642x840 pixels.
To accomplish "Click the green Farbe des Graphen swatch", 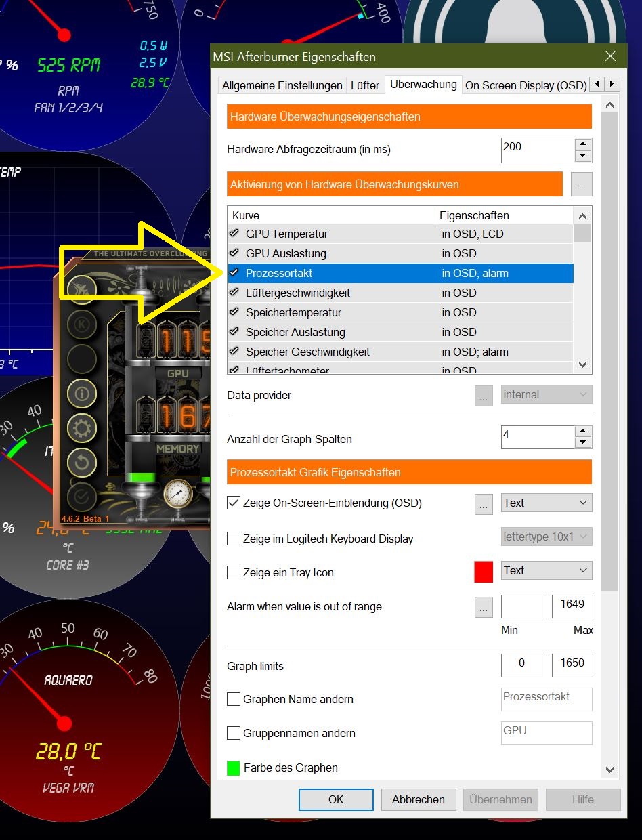I will 234,768.
